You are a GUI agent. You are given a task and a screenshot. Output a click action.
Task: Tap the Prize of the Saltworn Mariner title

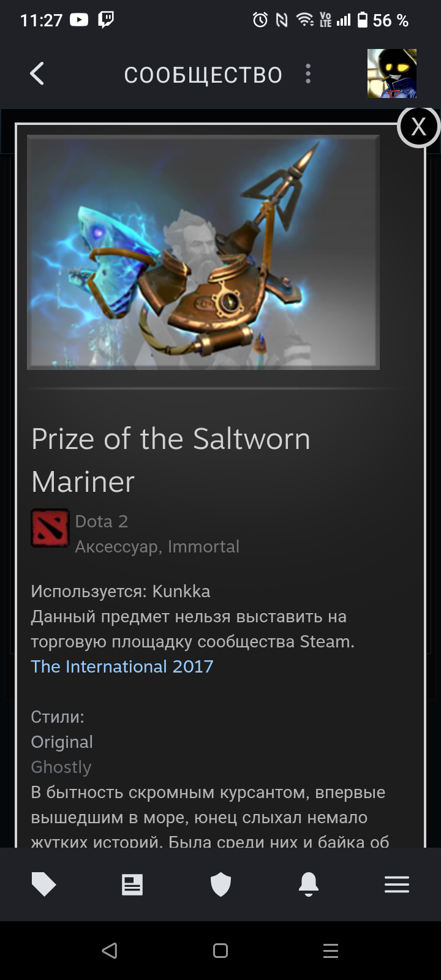coord(171,460)
